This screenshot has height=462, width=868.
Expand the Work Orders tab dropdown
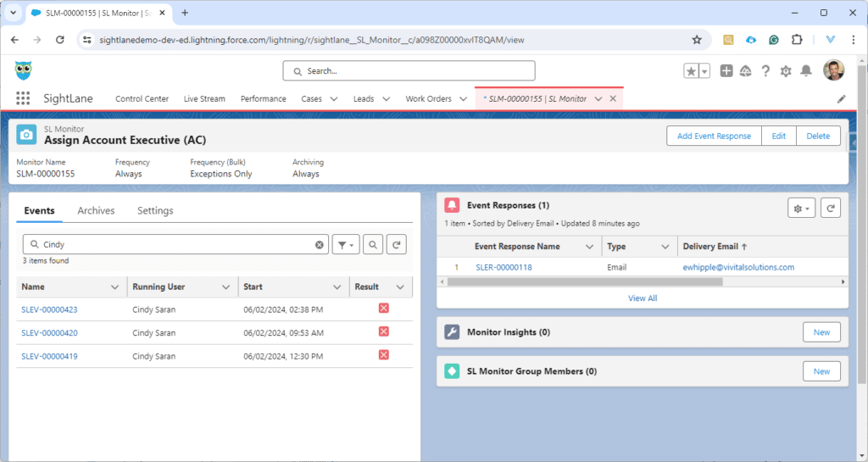464,99
